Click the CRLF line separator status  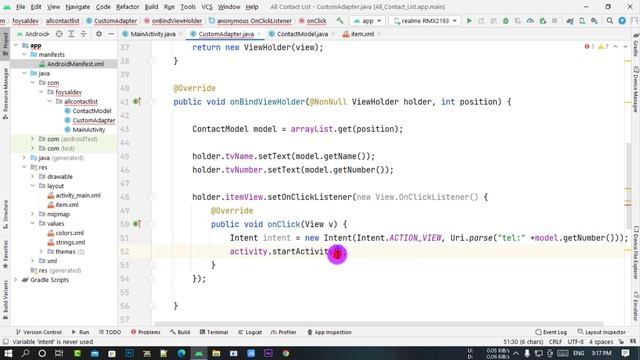click(x=556, y=342)
